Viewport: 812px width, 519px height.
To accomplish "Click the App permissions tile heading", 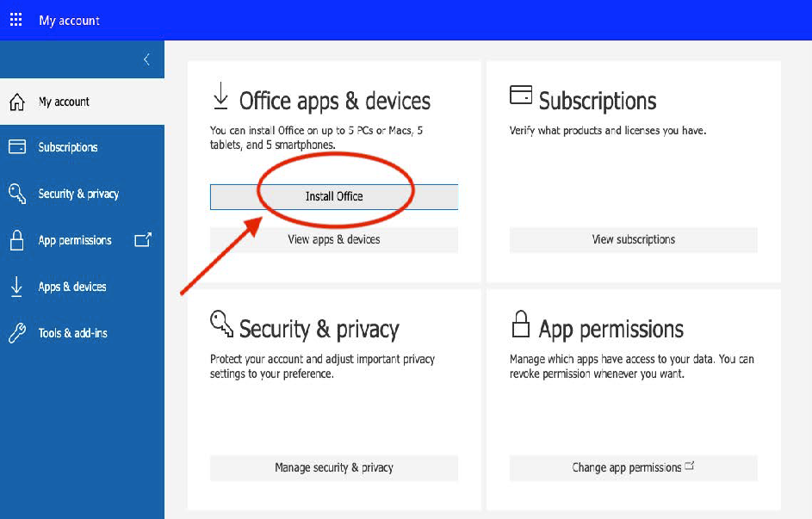I will [611, 329].
